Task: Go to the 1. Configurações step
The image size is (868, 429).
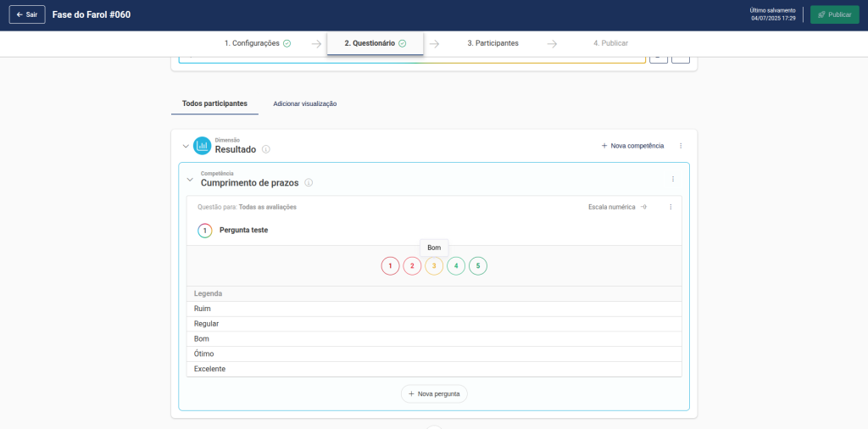Action: tap(257, 43)
